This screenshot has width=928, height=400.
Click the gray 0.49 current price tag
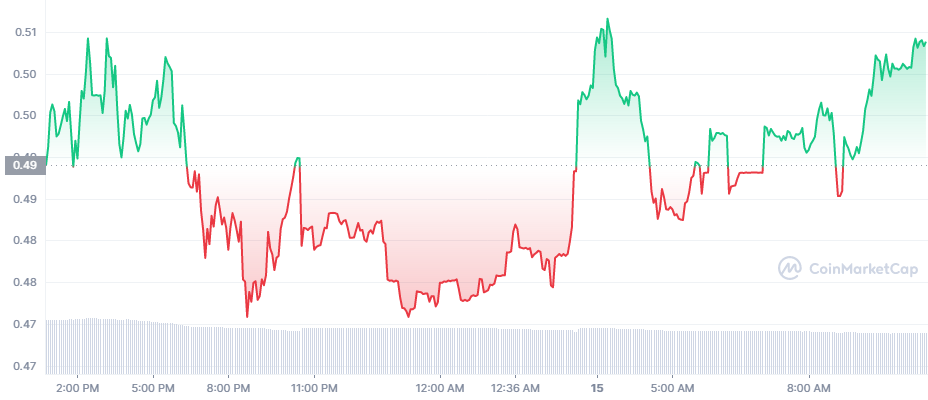[x=23, y=165]
